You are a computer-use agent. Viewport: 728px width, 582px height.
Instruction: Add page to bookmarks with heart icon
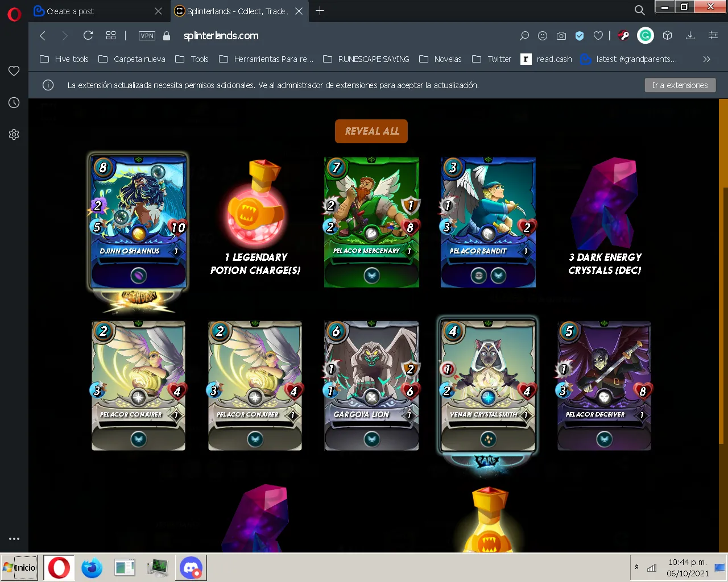tap(598, 36)
